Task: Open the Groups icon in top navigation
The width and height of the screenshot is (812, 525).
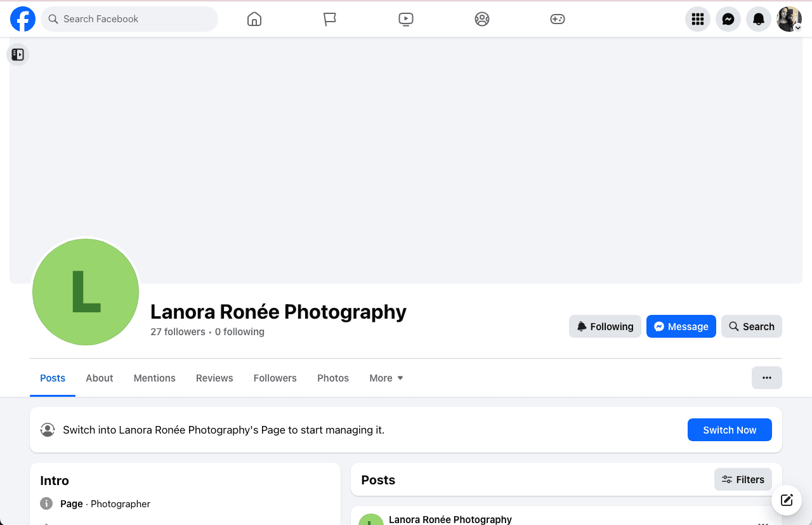Action: [482, 19]
